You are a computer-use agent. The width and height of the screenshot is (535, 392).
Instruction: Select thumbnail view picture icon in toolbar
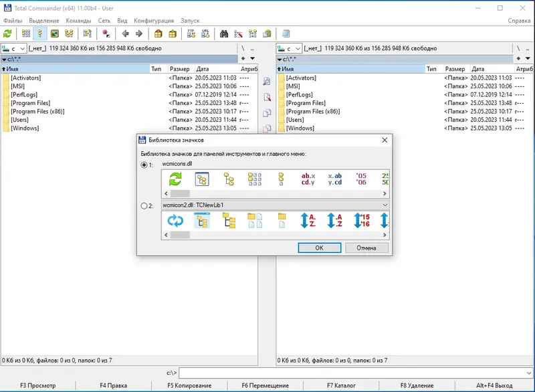coord(55,33)
